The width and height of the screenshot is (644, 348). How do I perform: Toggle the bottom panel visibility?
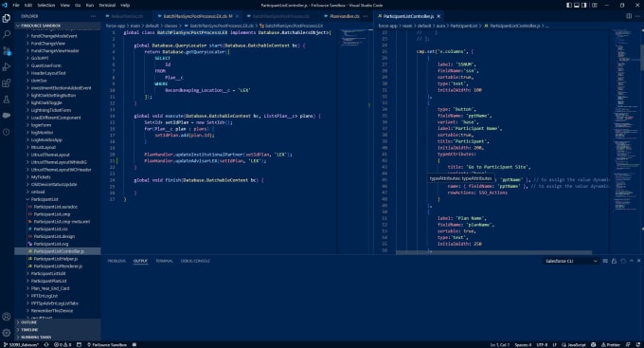[577, 6]
